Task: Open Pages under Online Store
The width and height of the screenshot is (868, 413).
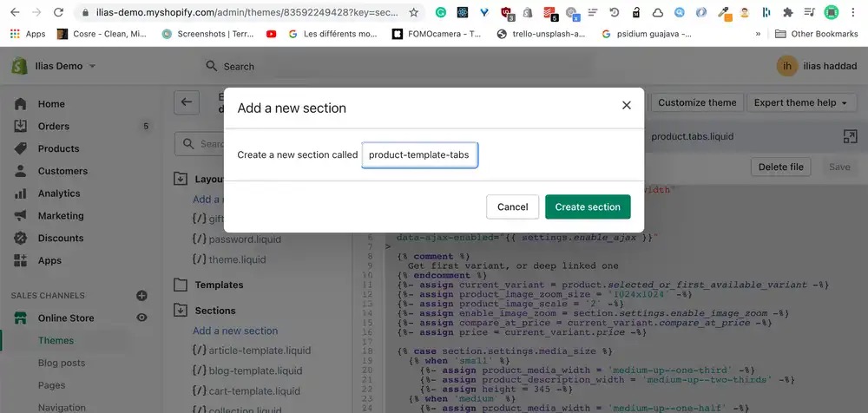Action: [51, 384]
